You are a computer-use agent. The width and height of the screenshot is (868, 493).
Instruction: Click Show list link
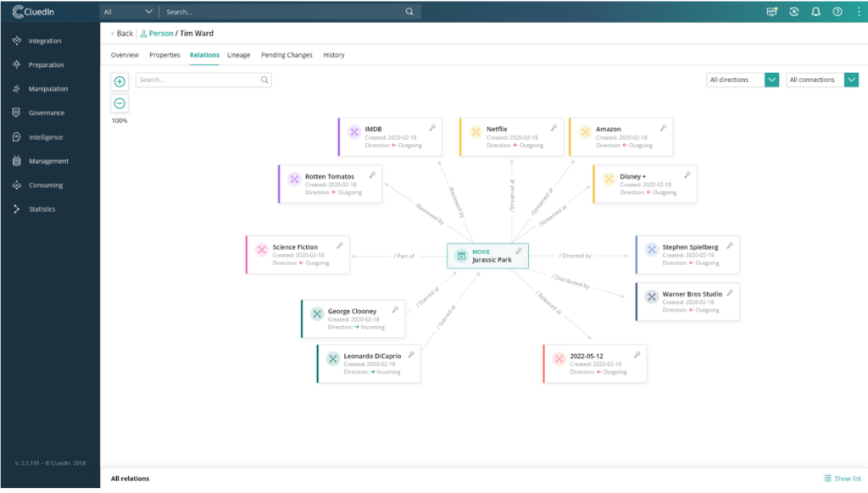[842, 479]
